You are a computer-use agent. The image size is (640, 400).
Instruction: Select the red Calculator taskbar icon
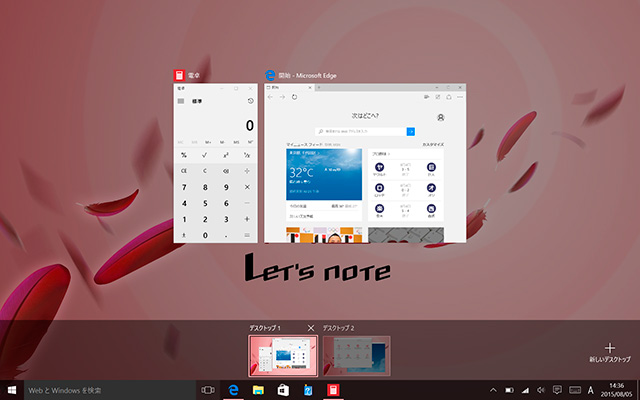333,390
